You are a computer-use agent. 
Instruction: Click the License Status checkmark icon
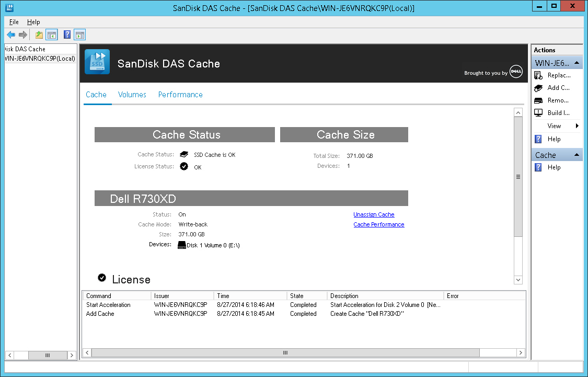pos(184,166)
